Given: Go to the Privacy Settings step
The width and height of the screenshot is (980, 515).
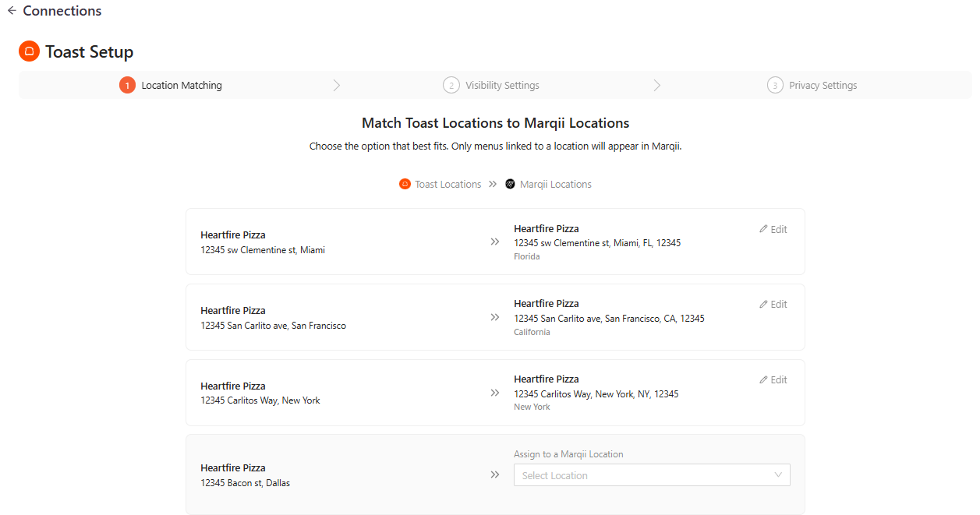Looking at the screenshot, I should click(823, 86).
